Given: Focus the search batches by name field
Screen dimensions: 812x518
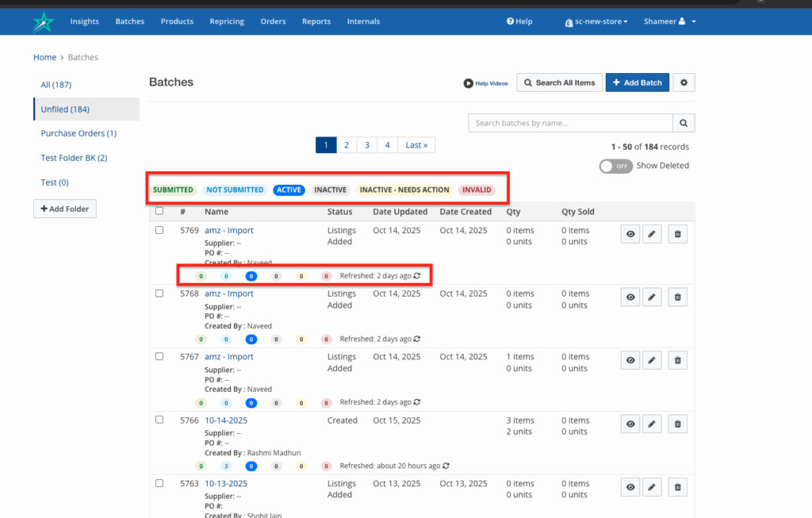Looking at the screenshot, I should click(570, 123).
